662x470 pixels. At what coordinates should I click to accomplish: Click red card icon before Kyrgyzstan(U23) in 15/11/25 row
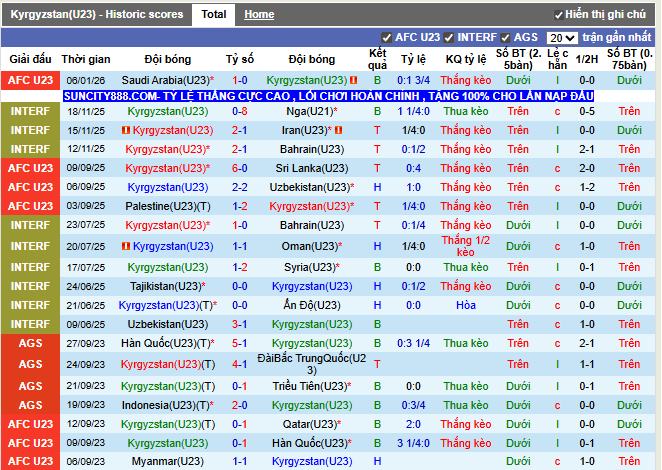(x=126, y=130)
